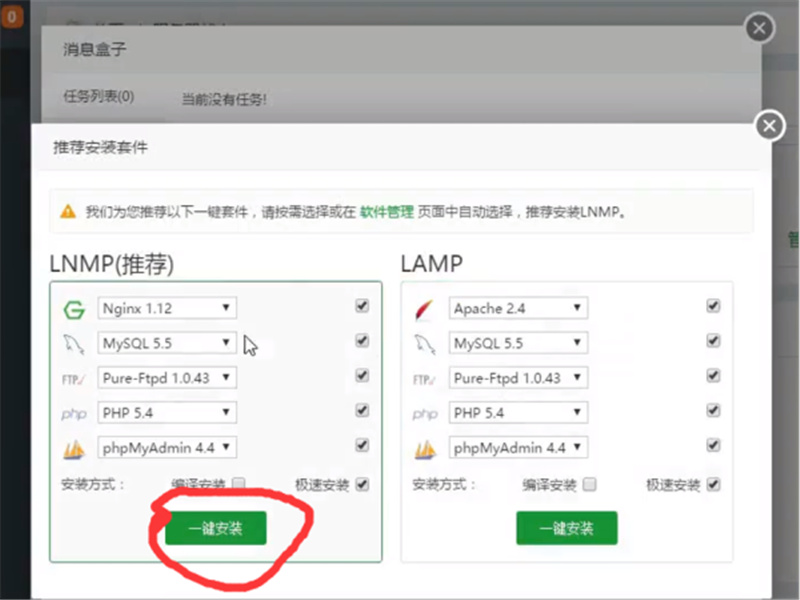Click the LAMP heading

pos(432,264)
